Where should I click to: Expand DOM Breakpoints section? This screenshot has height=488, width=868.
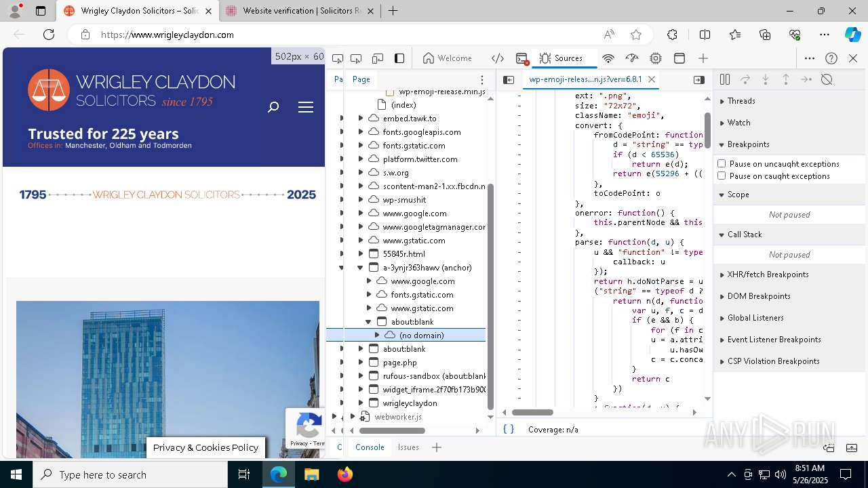pos(791,296)
